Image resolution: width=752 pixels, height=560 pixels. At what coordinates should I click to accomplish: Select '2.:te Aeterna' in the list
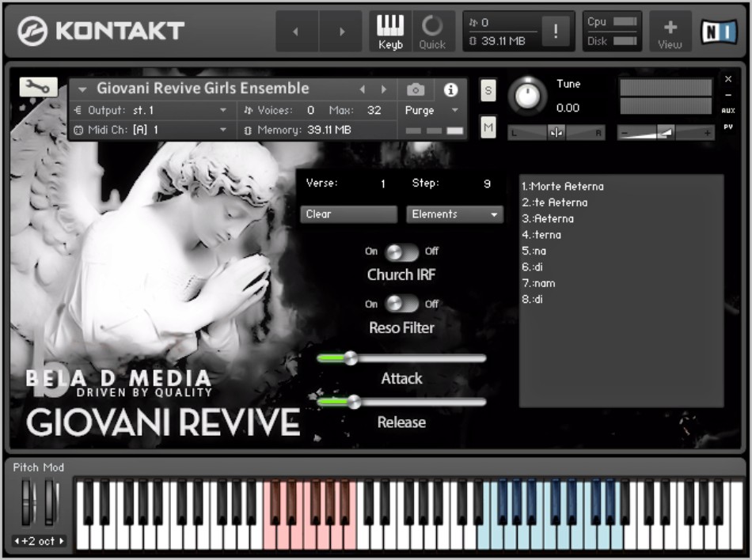coord(555,202)
